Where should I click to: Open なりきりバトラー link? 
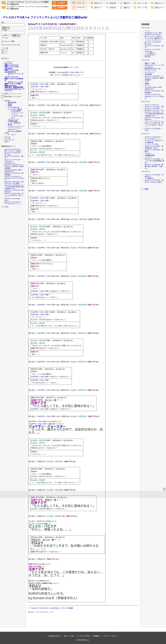coord(13,119)
